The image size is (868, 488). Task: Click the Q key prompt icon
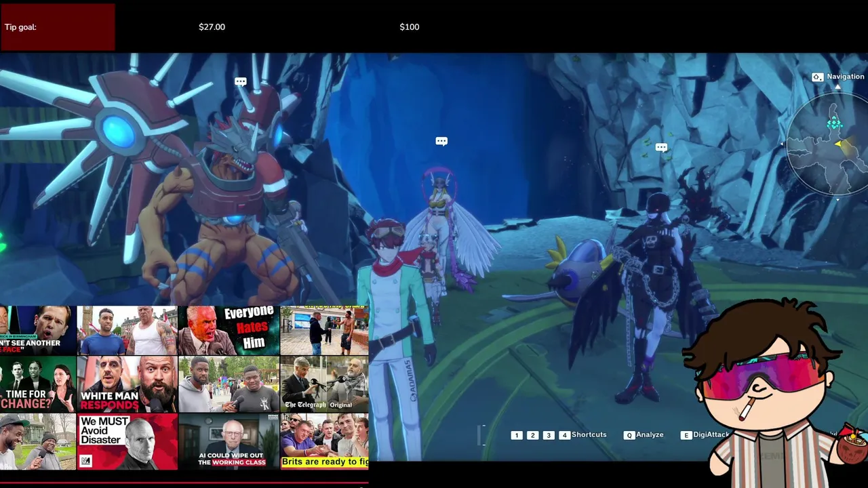(629, 435)
